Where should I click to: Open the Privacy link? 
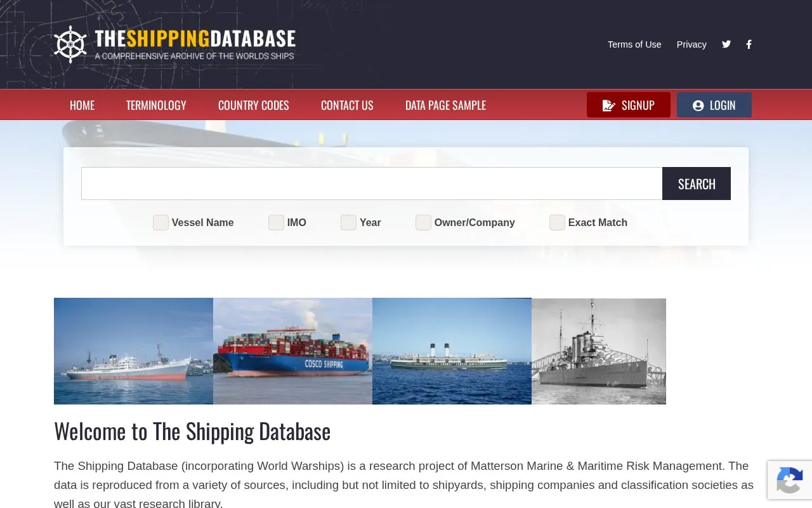[x=691, y=44]
